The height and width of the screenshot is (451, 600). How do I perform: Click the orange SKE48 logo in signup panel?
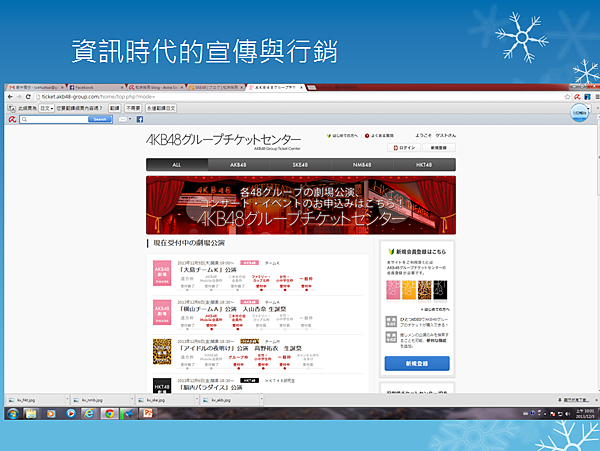point(409,290)
